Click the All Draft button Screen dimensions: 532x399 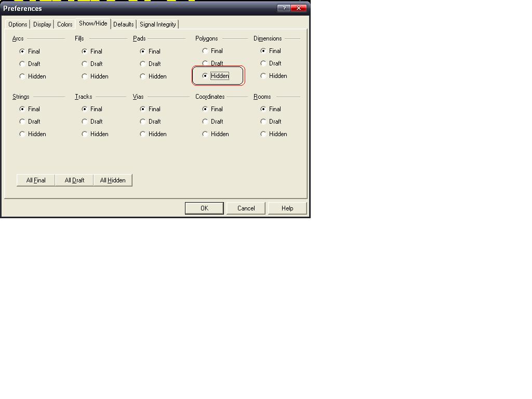(74, 180)
